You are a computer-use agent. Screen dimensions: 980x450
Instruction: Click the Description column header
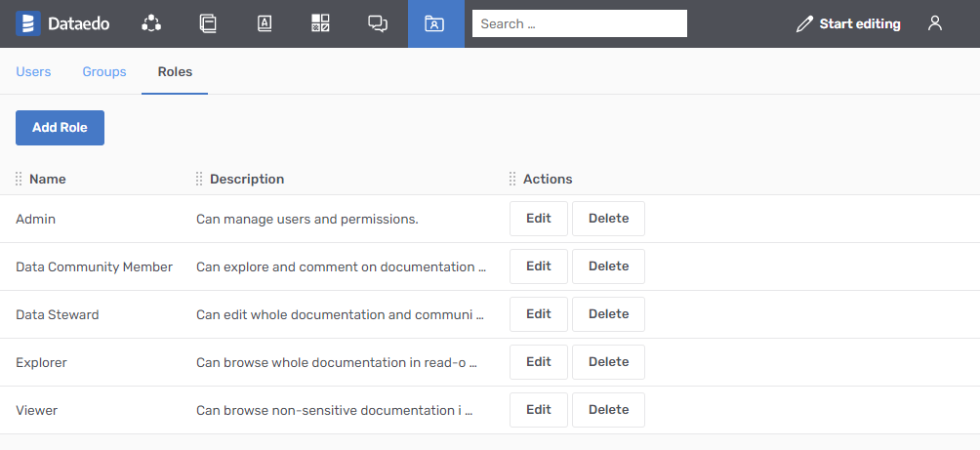pyautogui.click(x=247, y=180)
